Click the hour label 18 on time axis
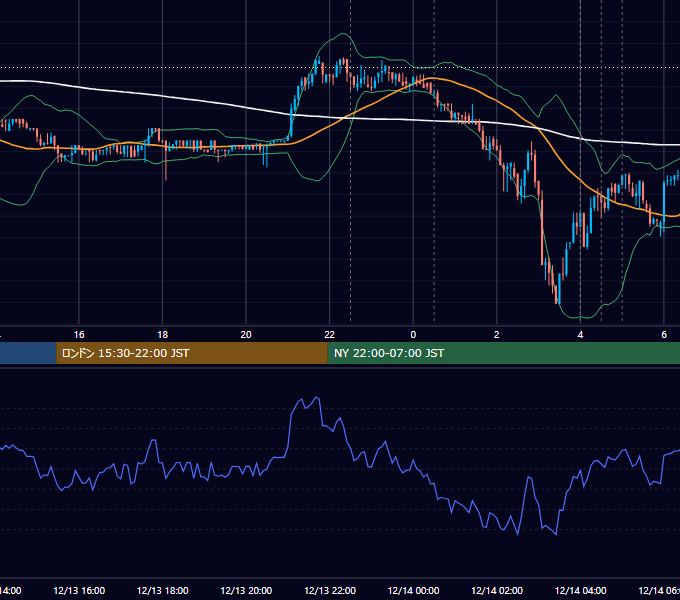This screenshot has width=680, height=600. tap(163, 335)
